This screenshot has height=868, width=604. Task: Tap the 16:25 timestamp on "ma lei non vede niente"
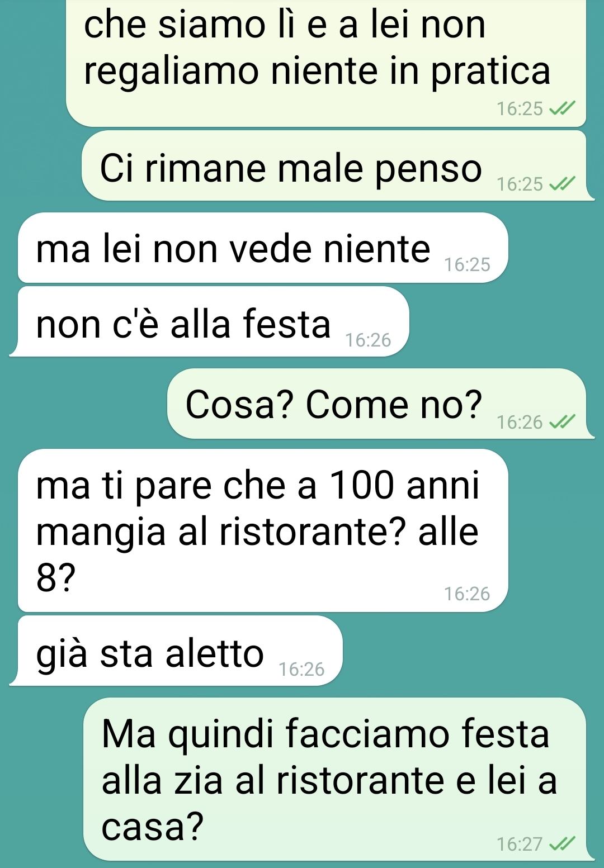[x=467, y=264]
